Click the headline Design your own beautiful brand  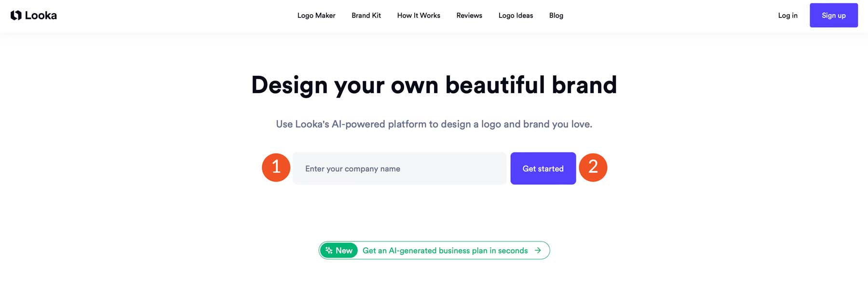tap(434, 85)
